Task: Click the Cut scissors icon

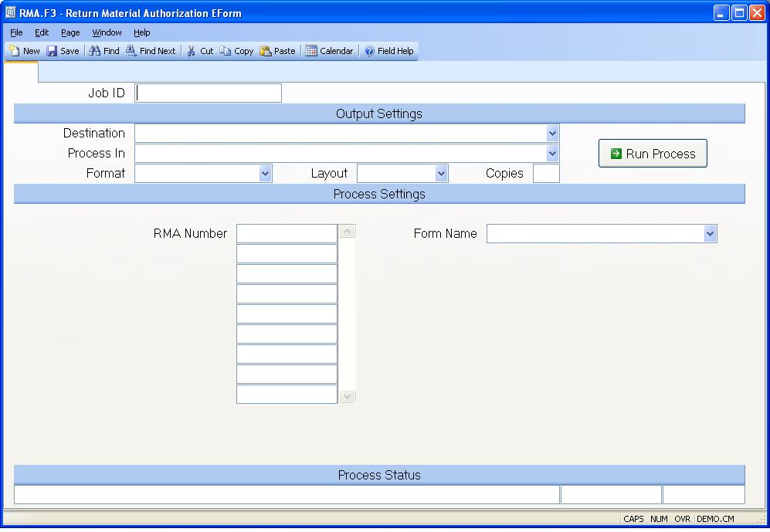Action: (192, 51)
